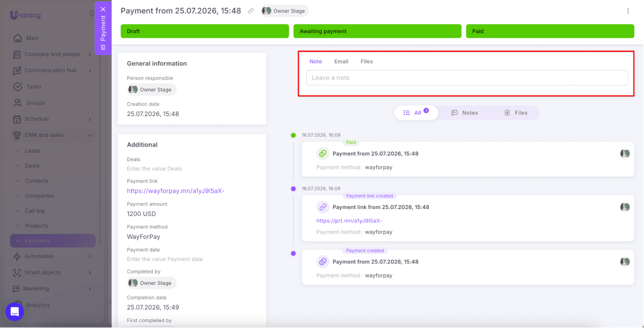Select the Draft stage
Image resolution: width=644 pixels, height=328 pixels.
pos(205,31)
